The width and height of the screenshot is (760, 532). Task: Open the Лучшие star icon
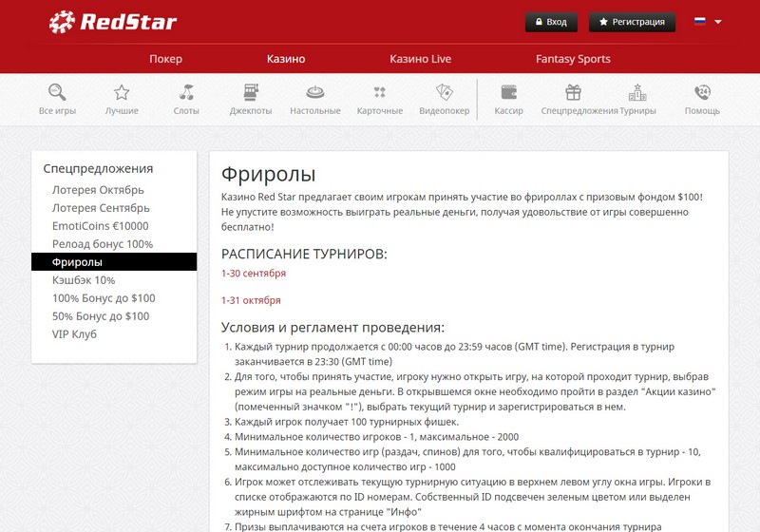coord(122,92)
